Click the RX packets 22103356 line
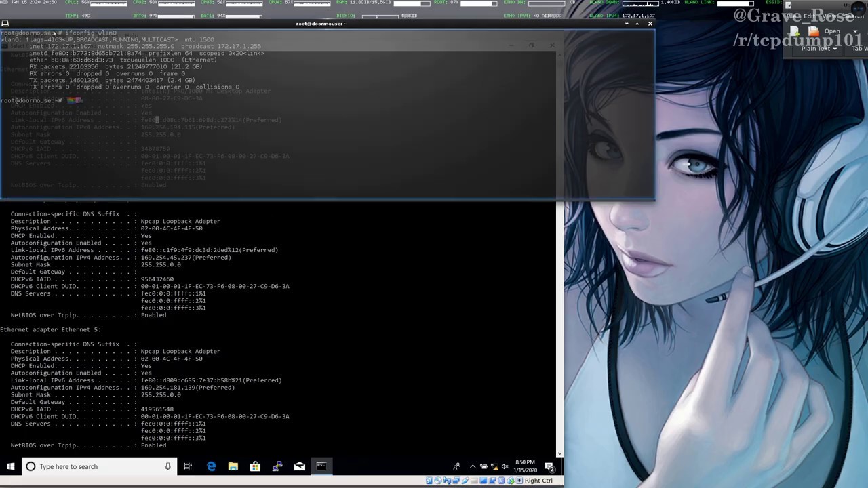Image resolution: width=868 pixels, height=488 pixels. click(115, 66)
